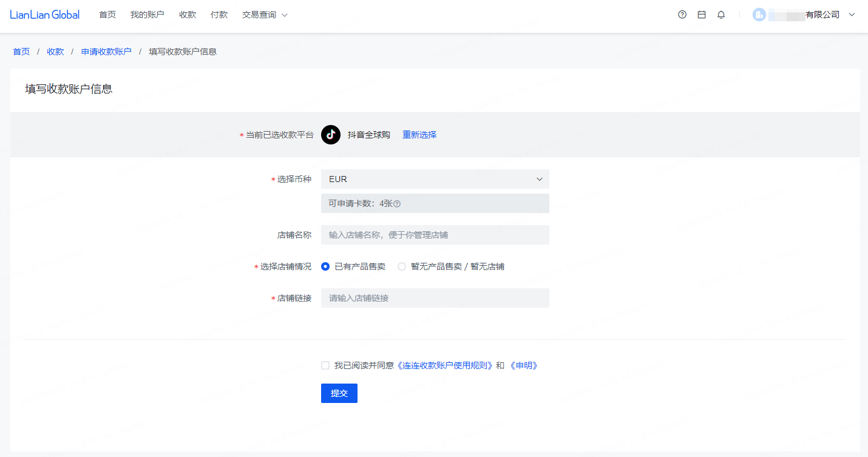Open the 《连连收款账户使用规则》 link

[445, 365]
